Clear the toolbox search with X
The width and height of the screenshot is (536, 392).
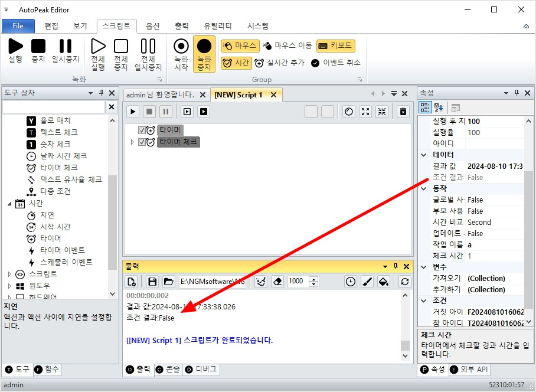click(112, 107)
